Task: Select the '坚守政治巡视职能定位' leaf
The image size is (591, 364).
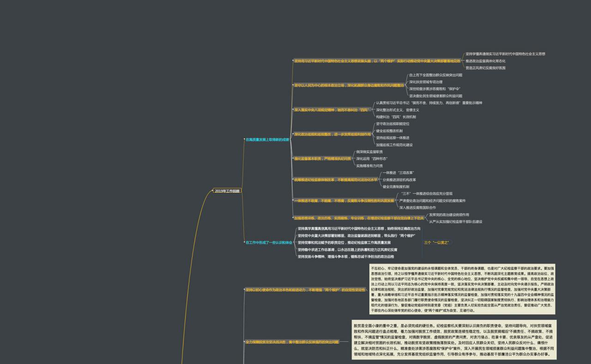Action: pos(392,124)
